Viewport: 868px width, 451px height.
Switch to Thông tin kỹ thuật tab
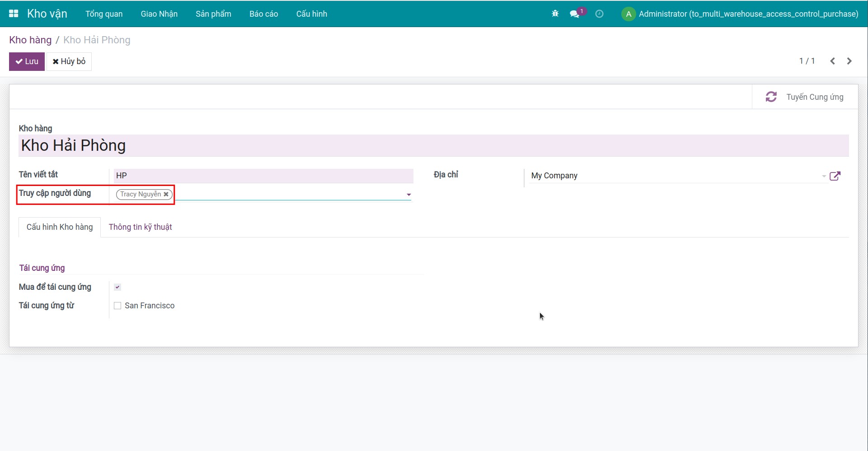pos(140,227)
